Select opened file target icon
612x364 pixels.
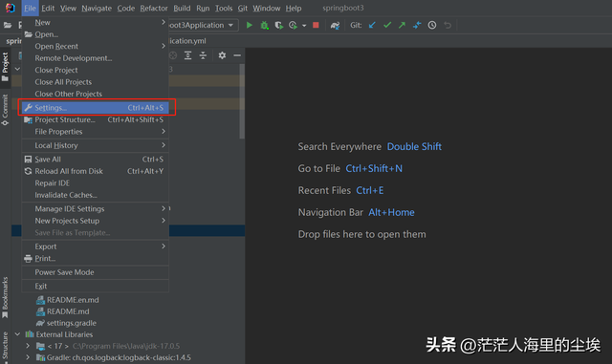pyautogui.click(x=173, y=55)
